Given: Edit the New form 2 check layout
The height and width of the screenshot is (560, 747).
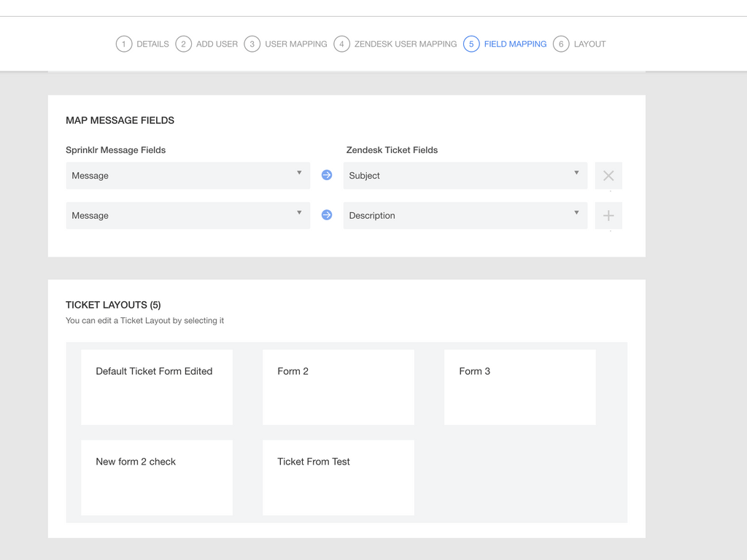Looking at the screenshot, I should click(157, 478).
